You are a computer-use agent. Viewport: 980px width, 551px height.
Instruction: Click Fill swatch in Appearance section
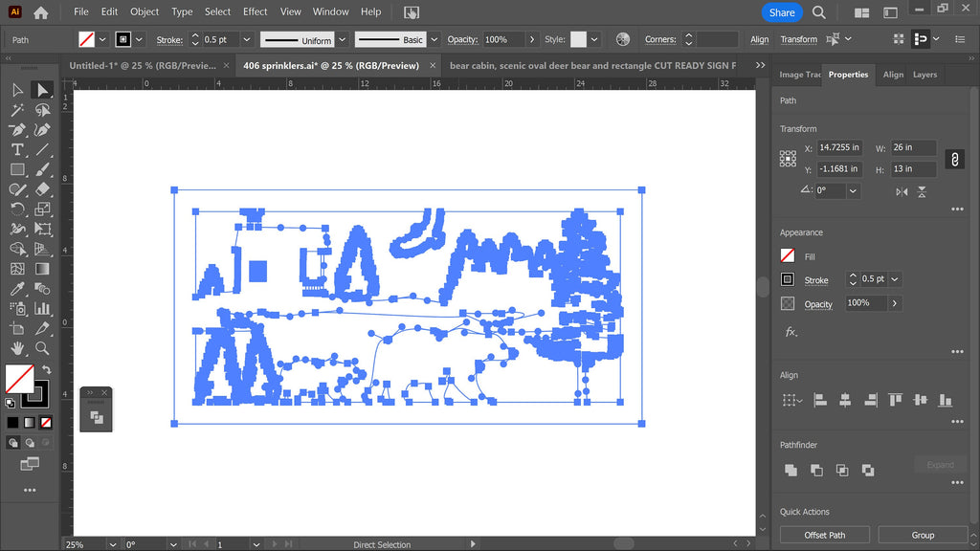click(788, 255)
